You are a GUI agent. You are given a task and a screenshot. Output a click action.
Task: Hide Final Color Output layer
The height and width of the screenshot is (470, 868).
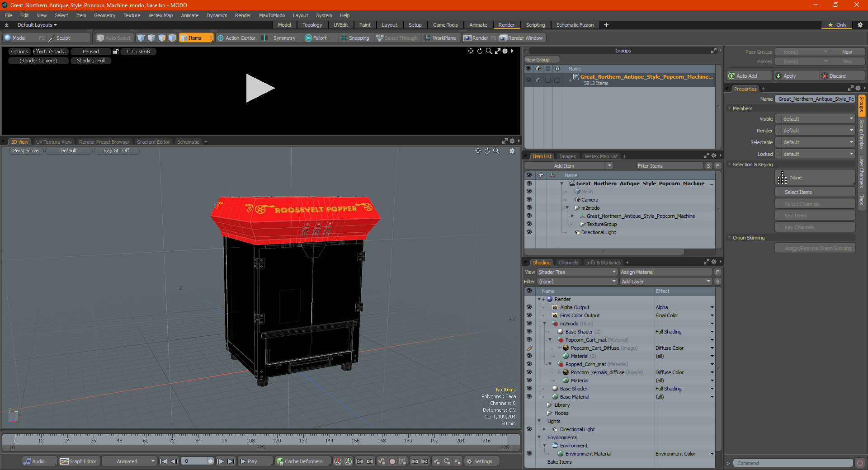coord(529,315)
